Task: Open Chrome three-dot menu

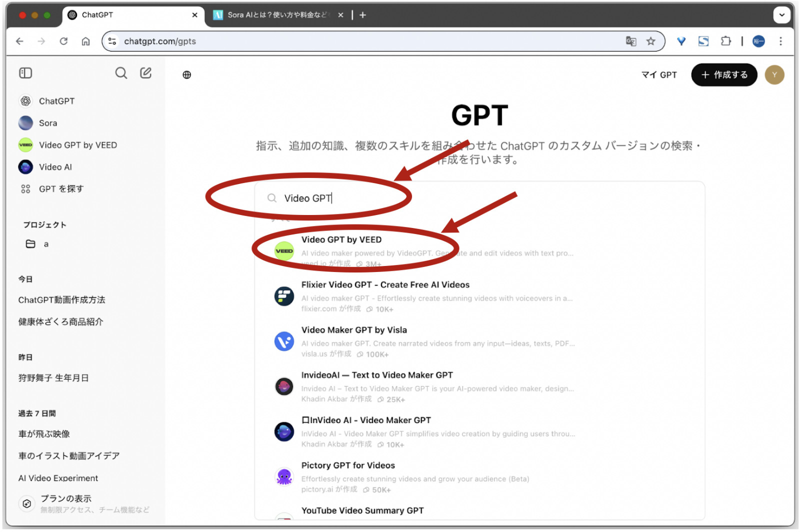Action: pos(780,41)
